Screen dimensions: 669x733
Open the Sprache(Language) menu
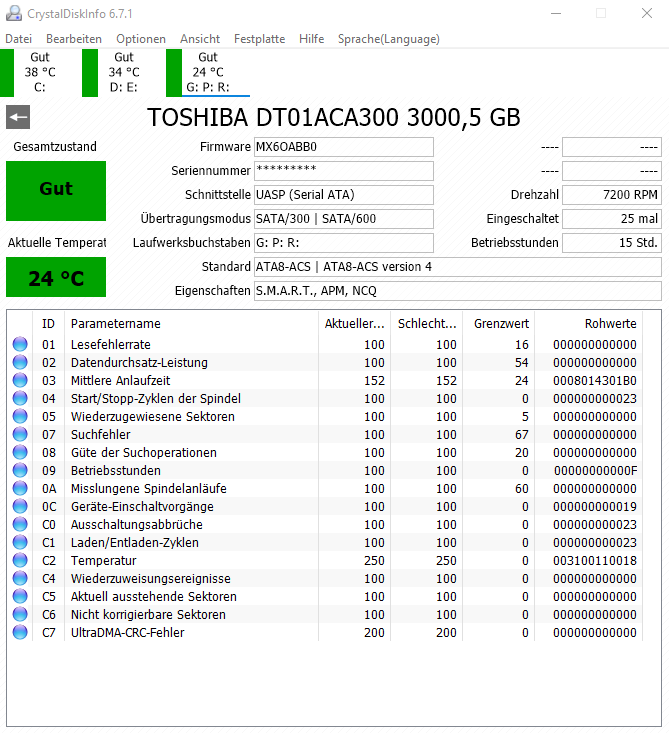pyautogui.click(x=388, y=39)
